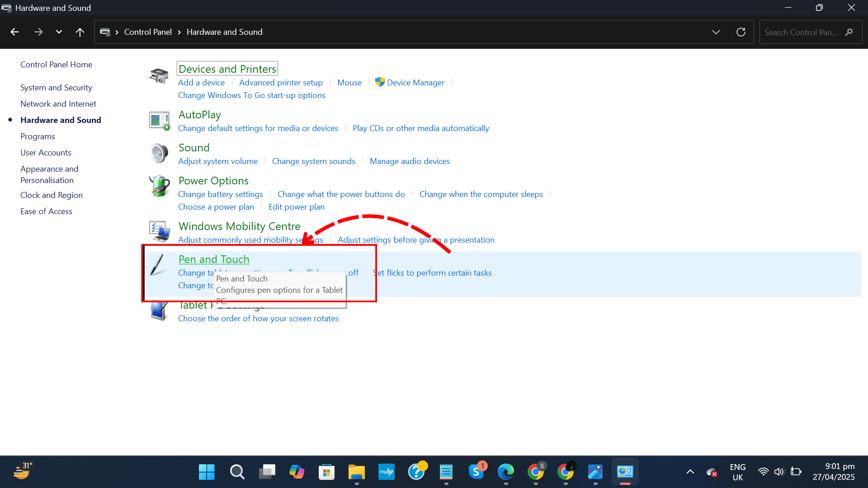Launch Microsoft Edge from the taskbar
This screenshot has width=868, height=488.
click(x=506, y=471)
